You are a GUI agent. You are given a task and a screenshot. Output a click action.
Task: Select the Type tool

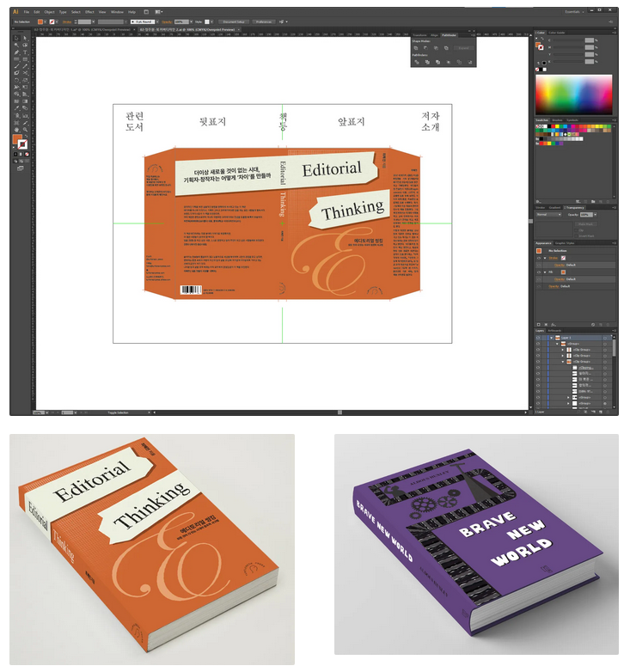[x=25, y=52]
